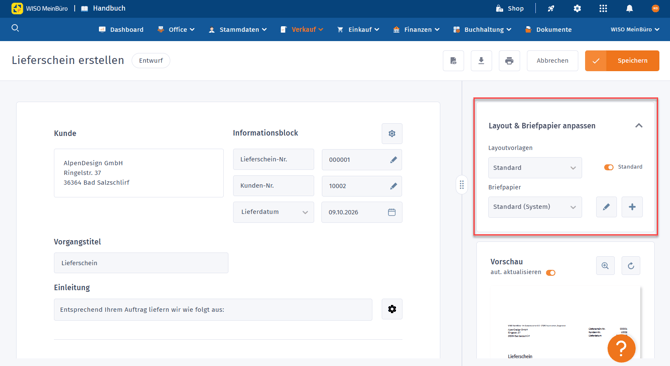Click the orange user avatar
The image size is (670, 366).
pyautogui.click(x=655, y=9)
